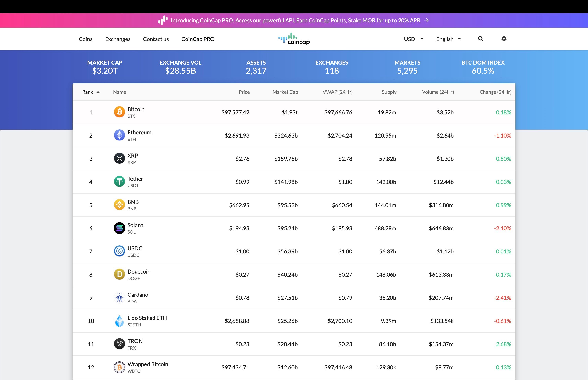The image size is (588, 380).
Task: Click the XRP coin logo
Action: point(119,158)
